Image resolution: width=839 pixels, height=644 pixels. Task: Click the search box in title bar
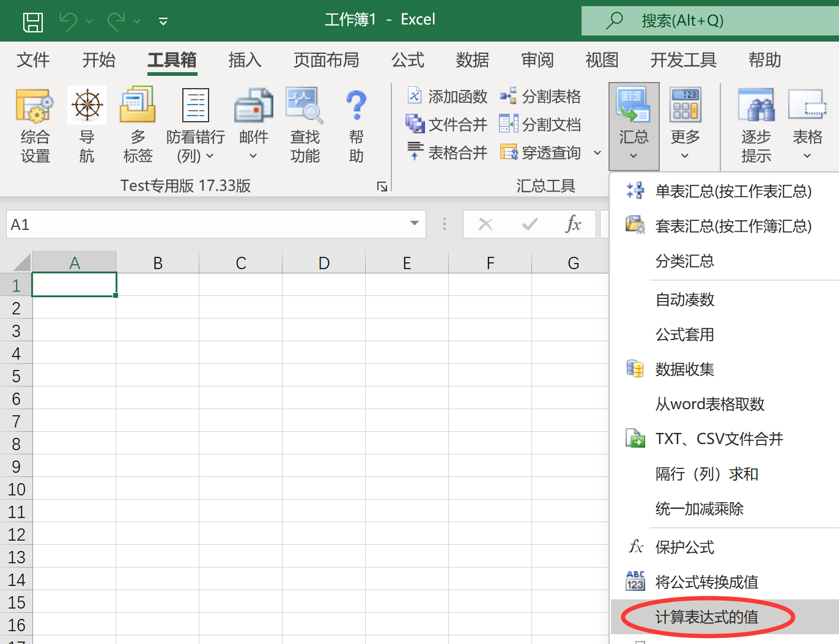(709, 21)
